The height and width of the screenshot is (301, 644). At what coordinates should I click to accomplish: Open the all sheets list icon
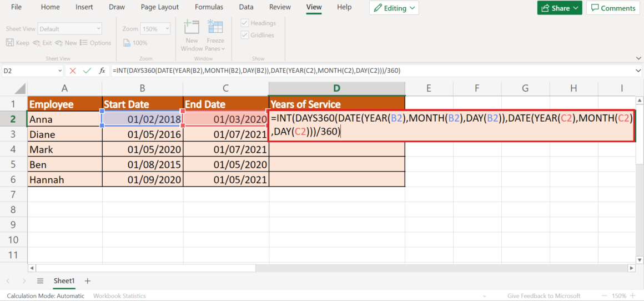[40, 281]
